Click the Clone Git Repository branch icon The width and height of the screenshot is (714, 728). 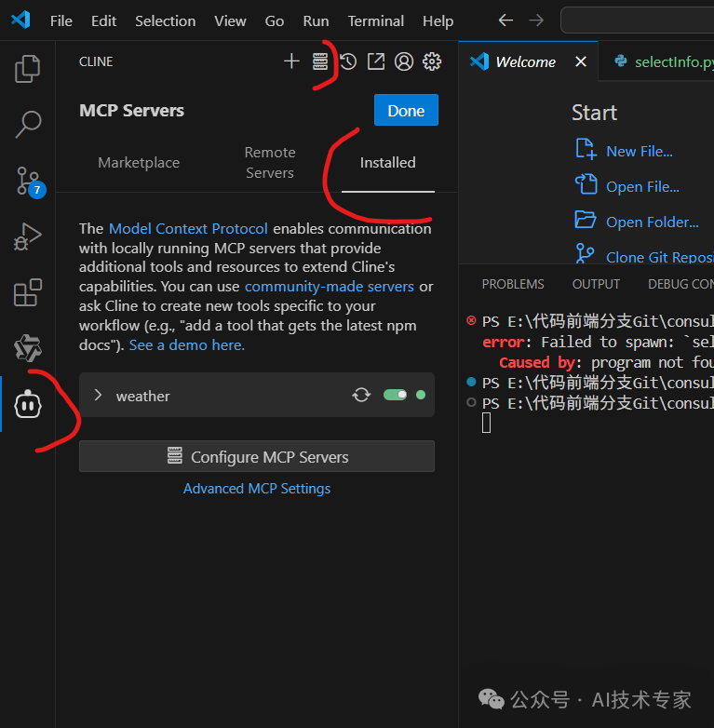click(x=585, y=253)
